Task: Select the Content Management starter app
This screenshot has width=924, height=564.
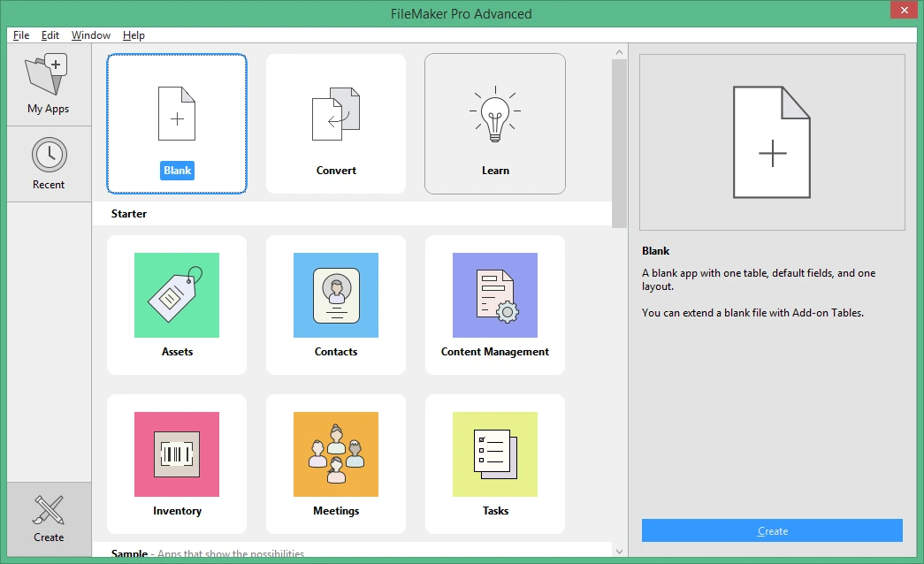Action: pos(495,305)
